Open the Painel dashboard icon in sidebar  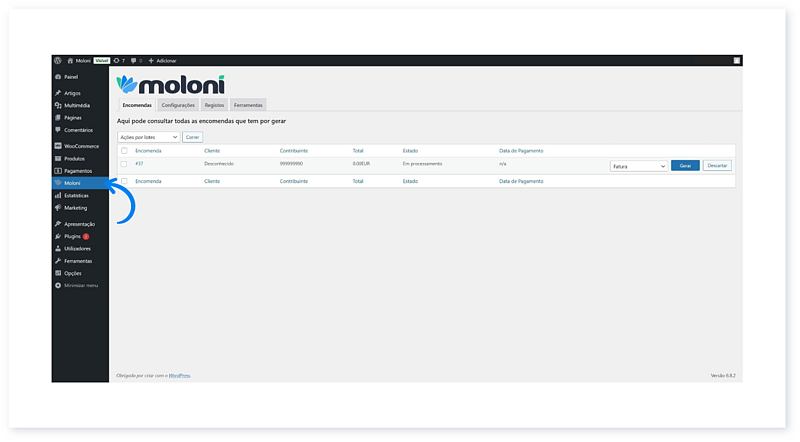58,76
